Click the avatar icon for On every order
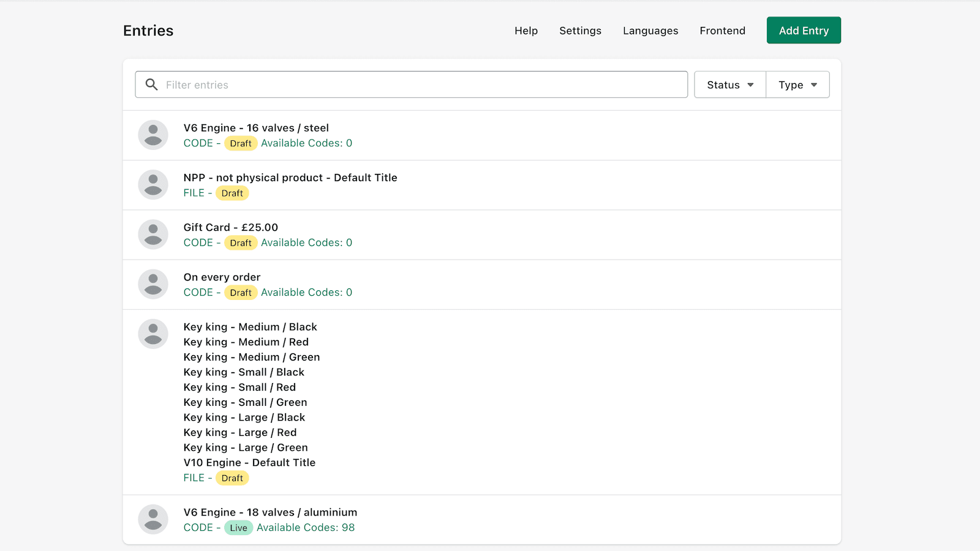This screenshot has height=551, width=980. (153, 284)
